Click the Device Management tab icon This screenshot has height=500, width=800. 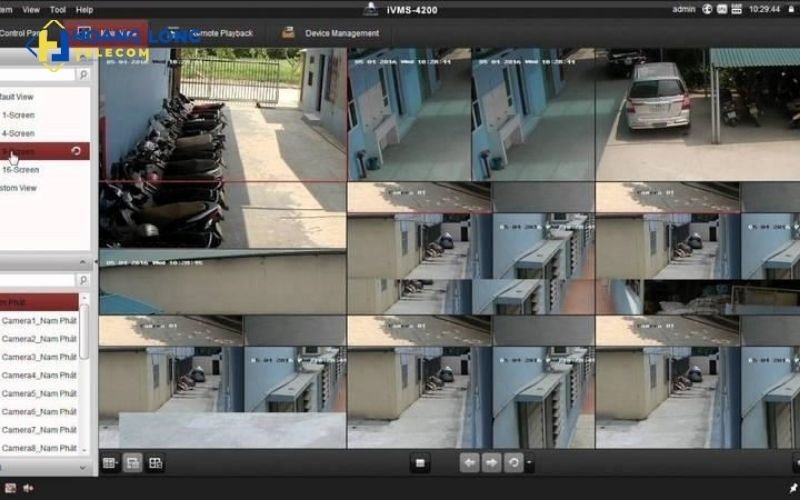tap(288, 33)
